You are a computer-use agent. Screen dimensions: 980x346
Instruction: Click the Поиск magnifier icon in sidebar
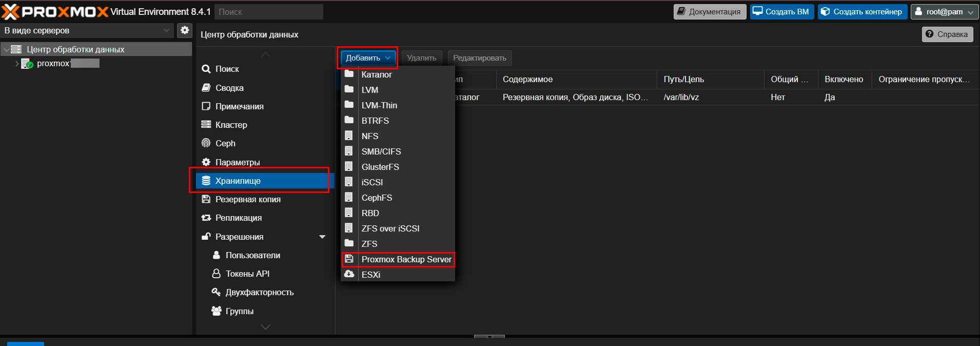tap(206, 69)
